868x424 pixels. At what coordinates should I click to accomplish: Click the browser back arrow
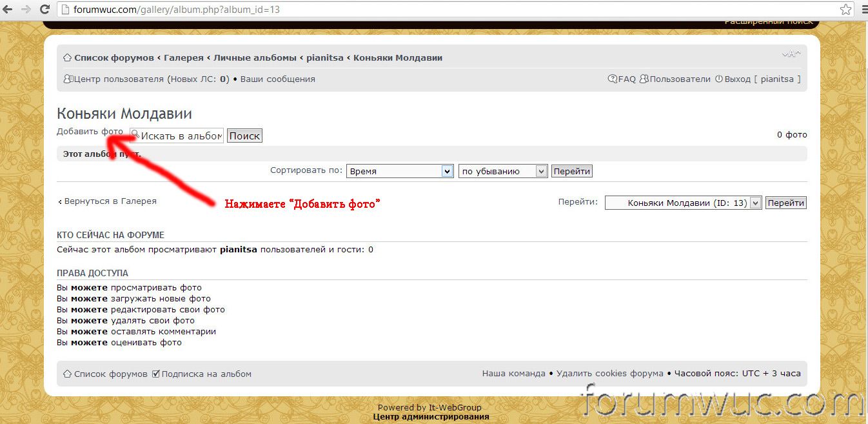8,10
